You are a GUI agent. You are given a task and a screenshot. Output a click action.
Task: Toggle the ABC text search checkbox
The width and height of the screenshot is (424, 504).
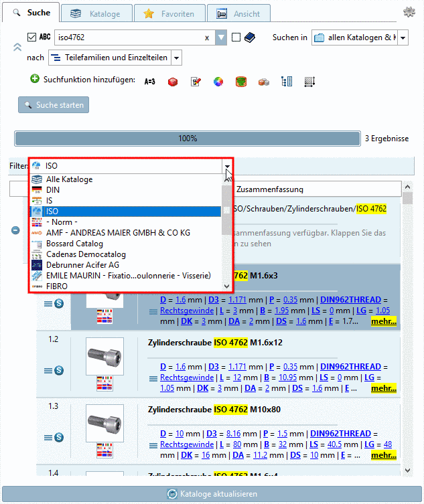[x=32, y=37]
